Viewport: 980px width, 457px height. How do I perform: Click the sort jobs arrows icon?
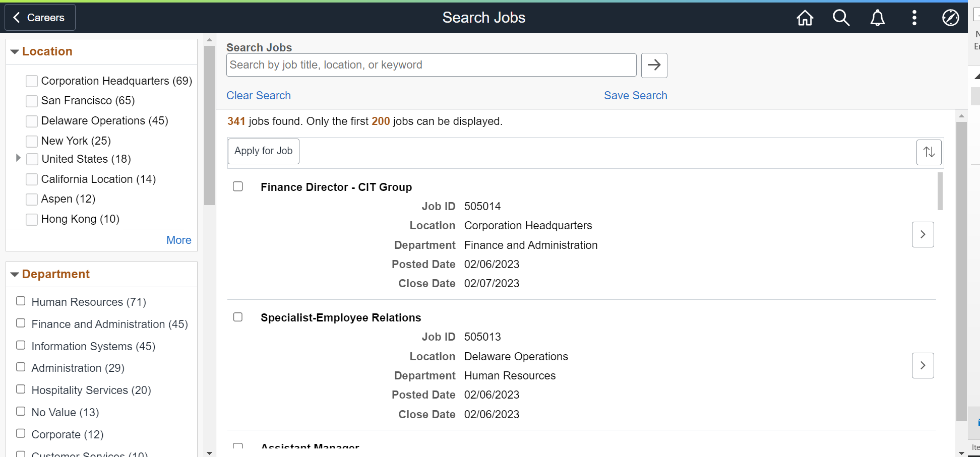pos(929,152)
